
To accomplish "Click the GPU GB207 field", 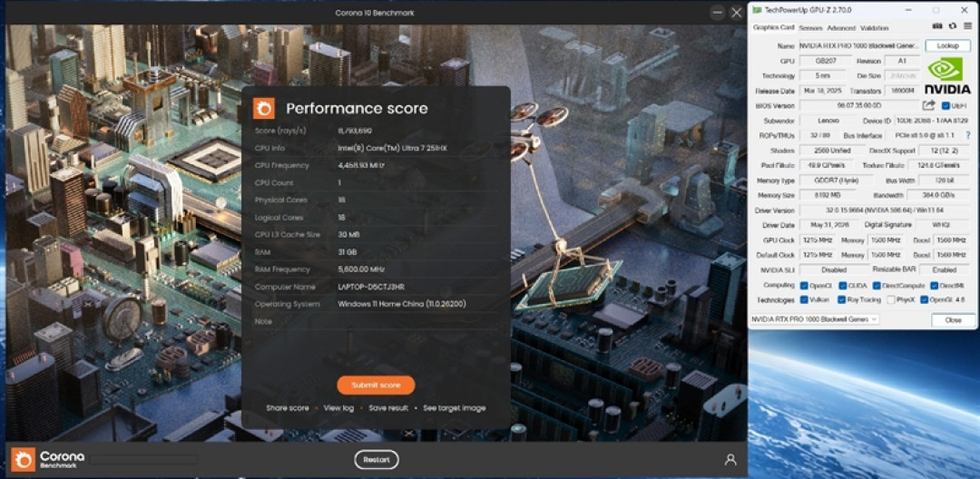I will pyautogui.click(x=826, y=61).
